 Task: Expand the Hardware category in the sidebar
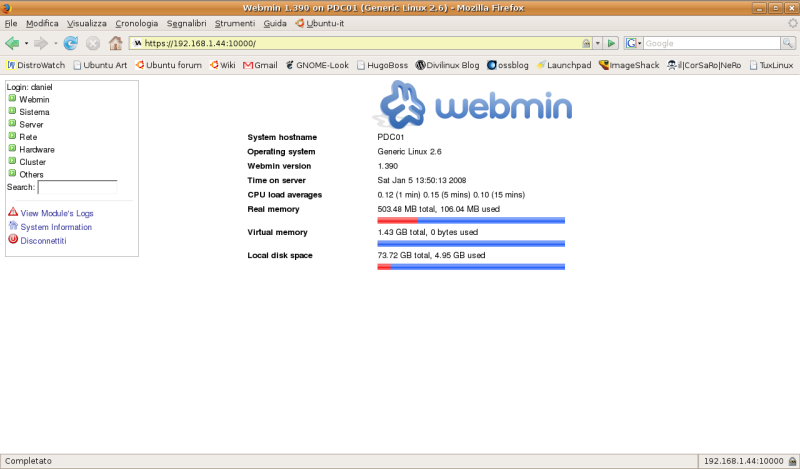[x=13, y=149]
